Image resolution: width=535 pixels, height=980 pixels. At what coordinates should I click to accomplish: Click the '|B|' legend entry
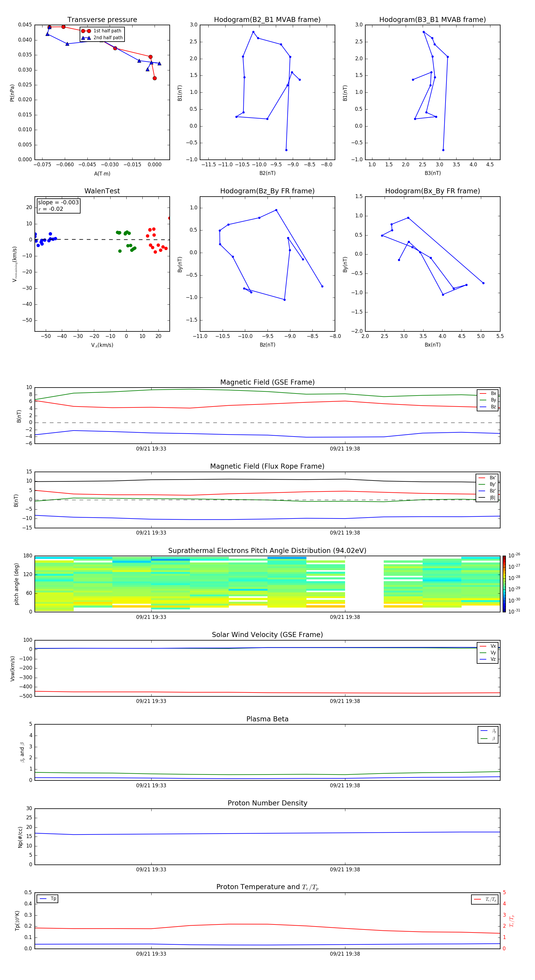coord(487,498)
